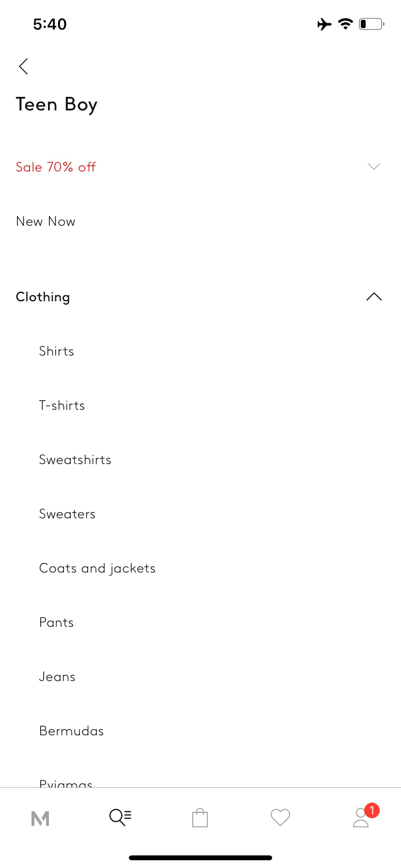This screenshot has height=868, width=401.
Task: Tap the battery status icon
Action: click(371, 24)
